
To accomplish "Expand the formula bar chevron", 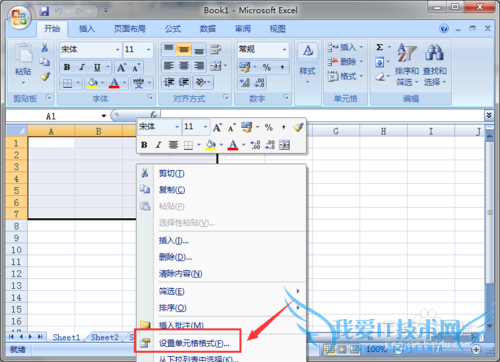I will (489, 115).
